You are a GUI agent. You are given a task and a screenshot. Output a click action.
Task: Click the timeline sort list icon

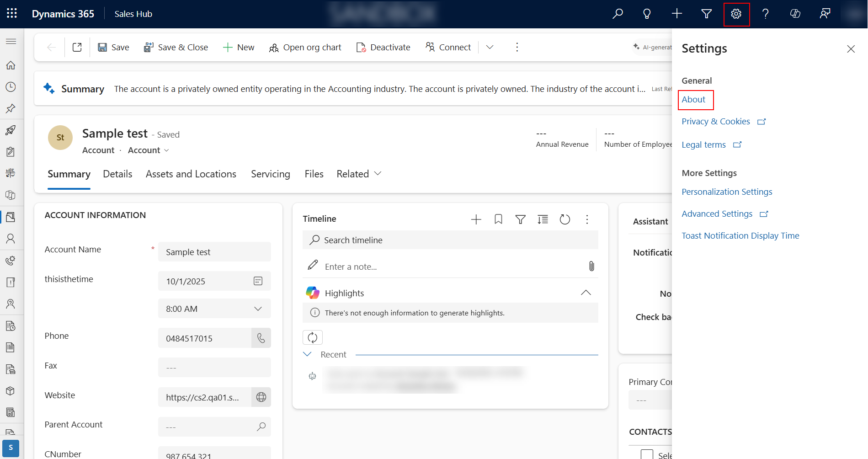tap(543, 219)
